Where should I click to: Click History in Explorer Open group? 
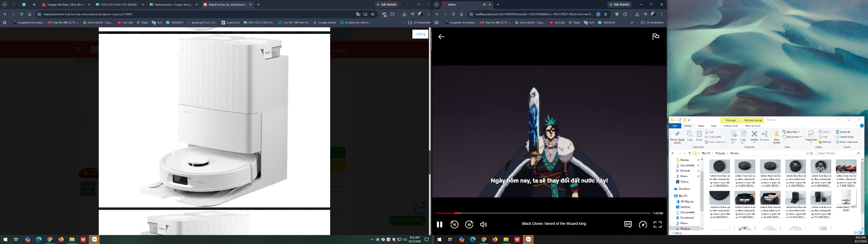(825, 142)
